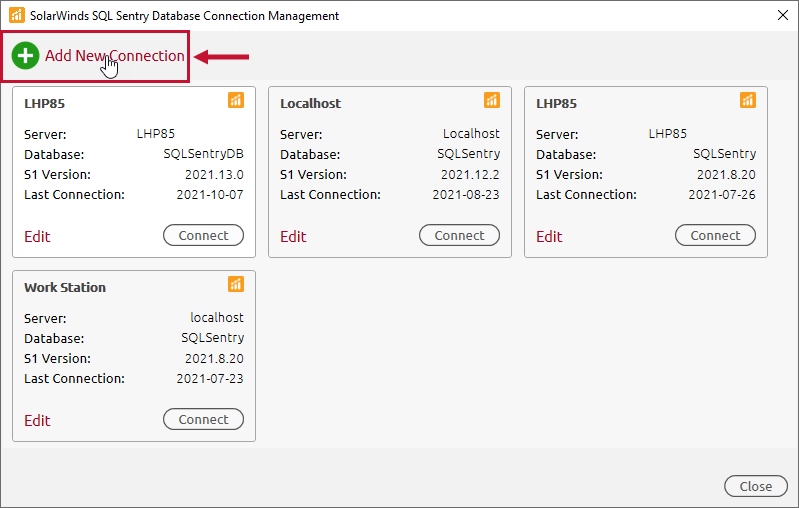This screenshot has width=799, height=508.
Task: Select the Work Station card title
Action: point(65,287)
